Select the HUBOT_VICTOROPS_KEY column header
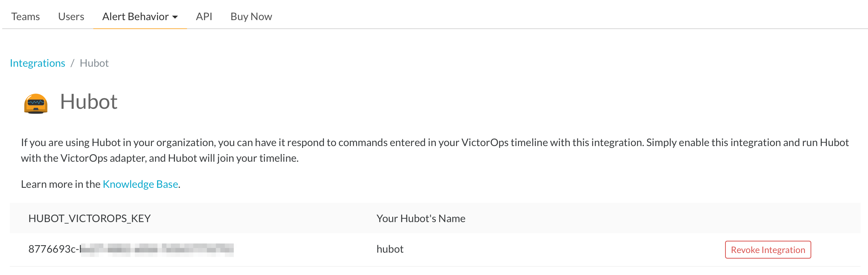Image resolution: width=868 pixels, height=275 pixels. pyautogui.click(x=90, y=218)
